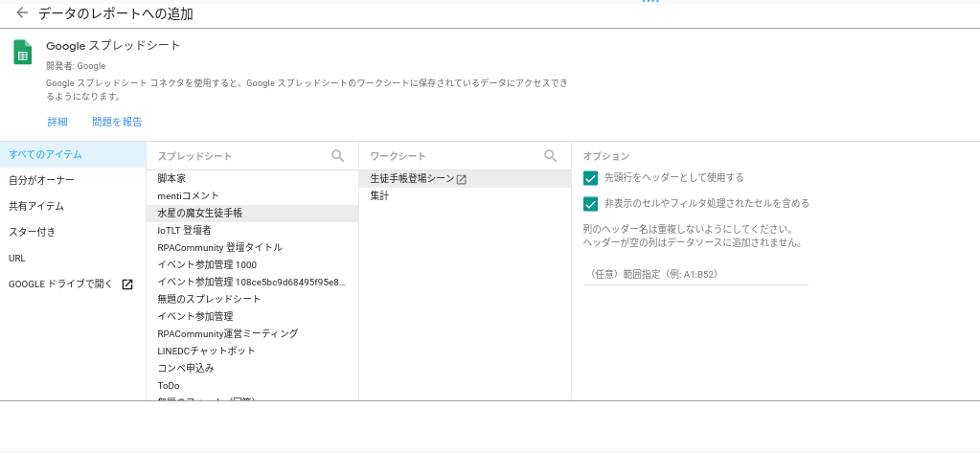Select the LINEDCチャットボット spreadsheet
Viewport: 980px width, 454px height.
pyautogui.click(x=253, y=351)
